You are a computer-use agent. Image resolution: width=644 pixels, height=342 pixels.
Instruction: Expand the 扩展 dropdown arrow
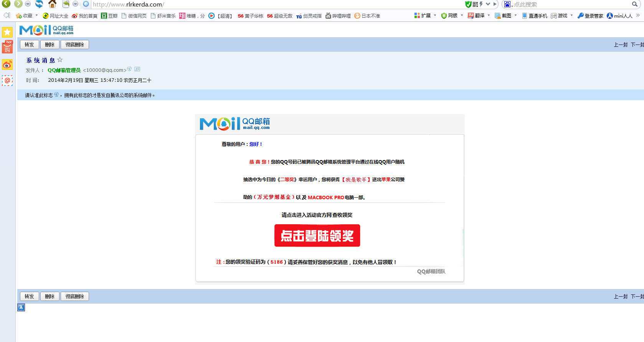pos(435,16)
